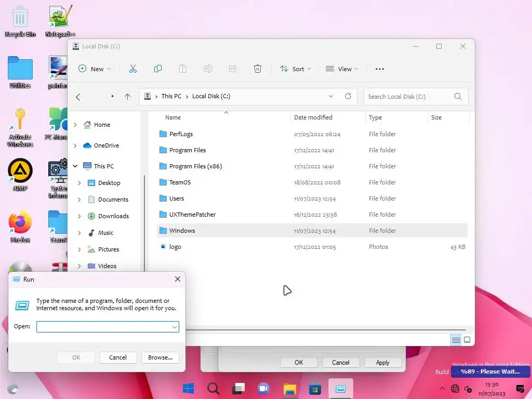Click the Cut scissors icon in toolbar
The image size is (532, 399).
[132, 69]
